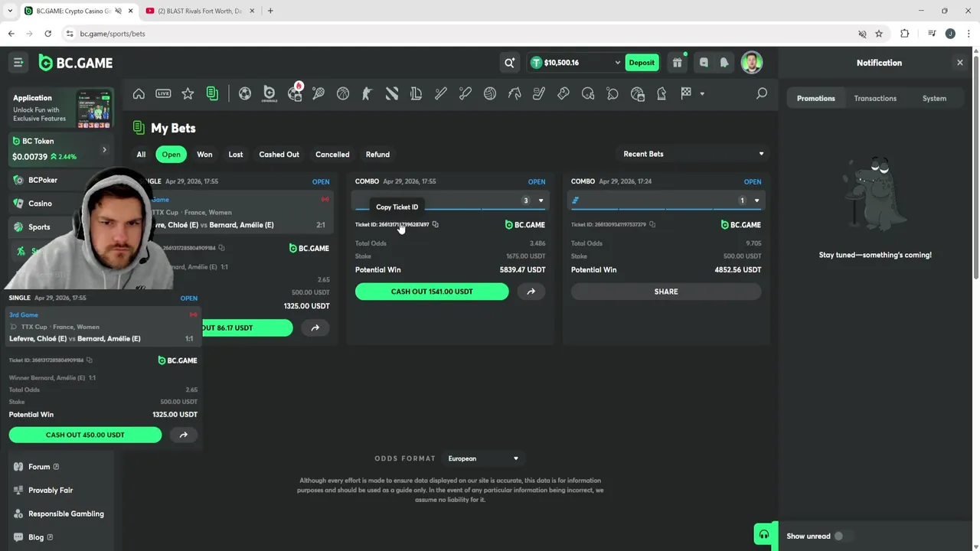Open header search next to balance
Image resolution: width=980 pixels, height=551 pixels.
(509, 63)
